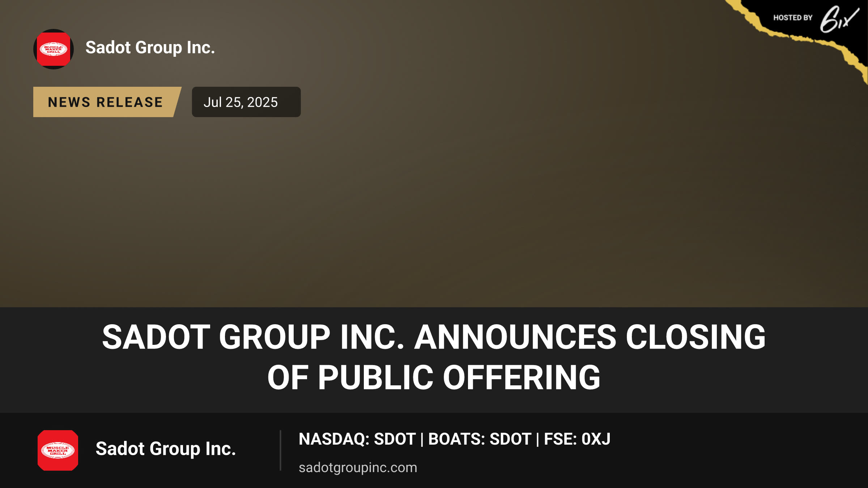868x488 pixels.
Task: Click the Jul 25, 2025 date badge
Action: (x=246, y=102)
